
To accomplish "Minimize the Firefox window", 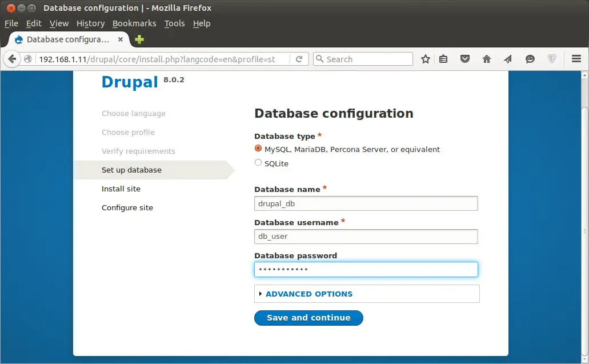I will [x=21, y=8].
